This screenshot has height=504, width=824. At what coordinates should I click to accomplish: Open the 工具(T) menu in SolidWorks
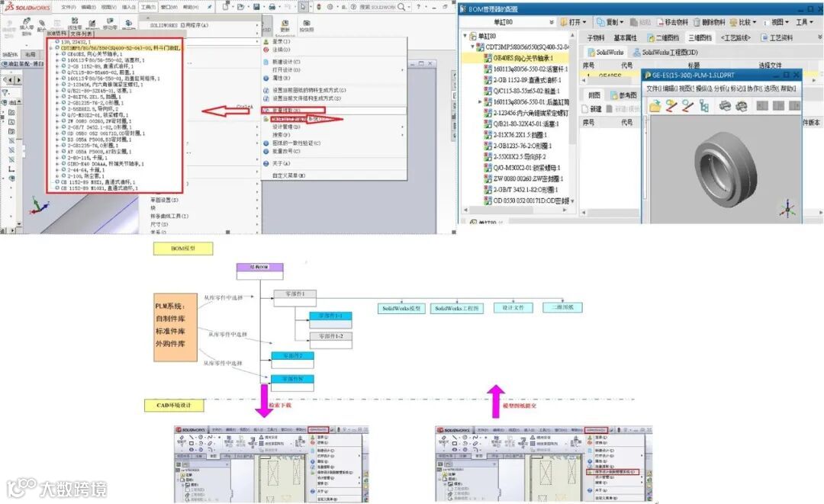click(149, 8)
